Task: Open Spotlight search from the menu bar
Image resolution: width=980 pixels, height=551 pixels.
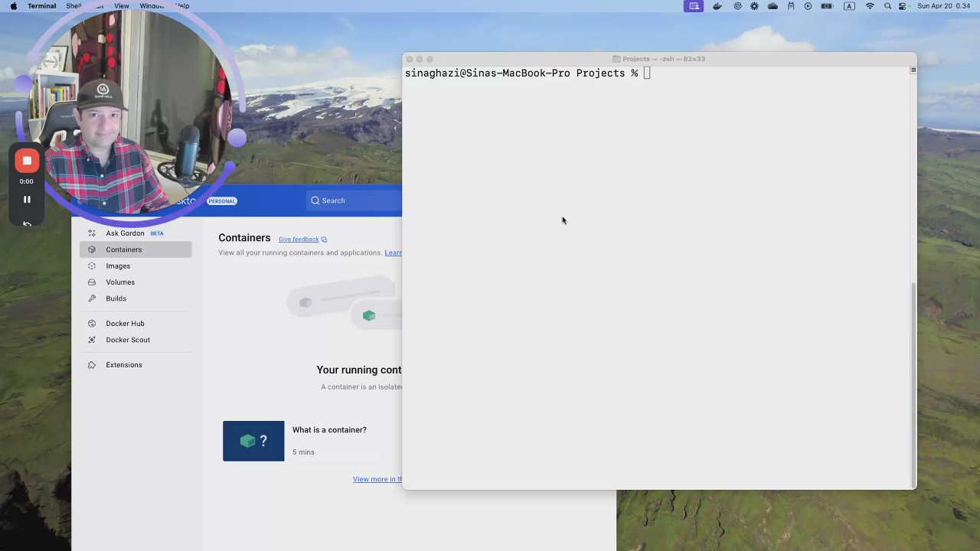Action: 887,6
